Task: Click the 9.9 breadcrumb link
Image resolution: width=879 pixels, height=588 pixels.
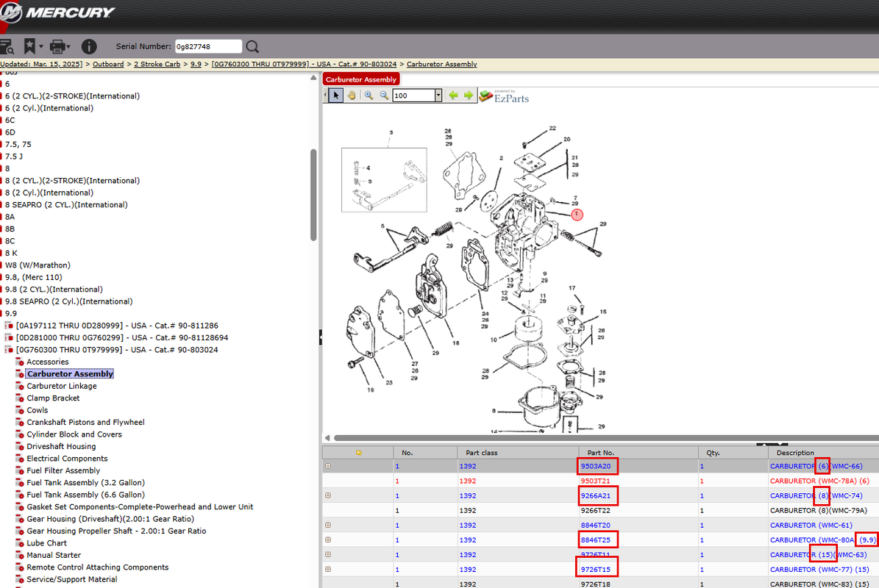Action: point(196,65)
